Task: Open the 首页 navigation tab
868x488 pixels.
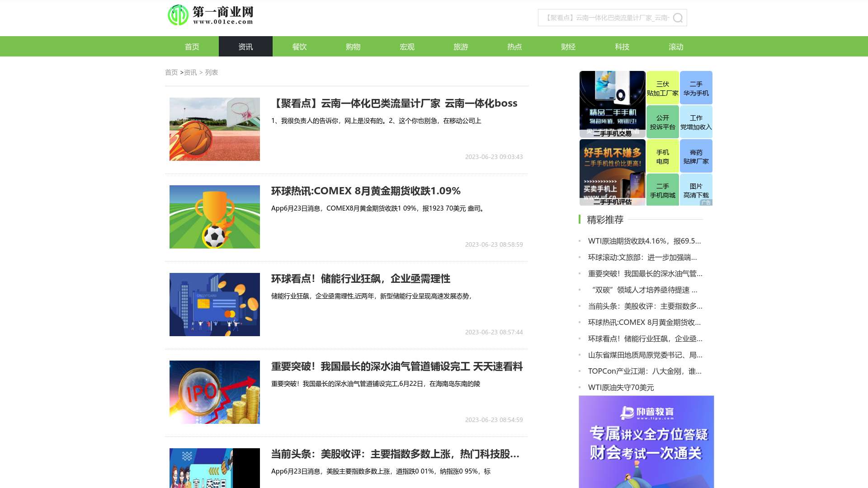Action: tap(192, 47)
